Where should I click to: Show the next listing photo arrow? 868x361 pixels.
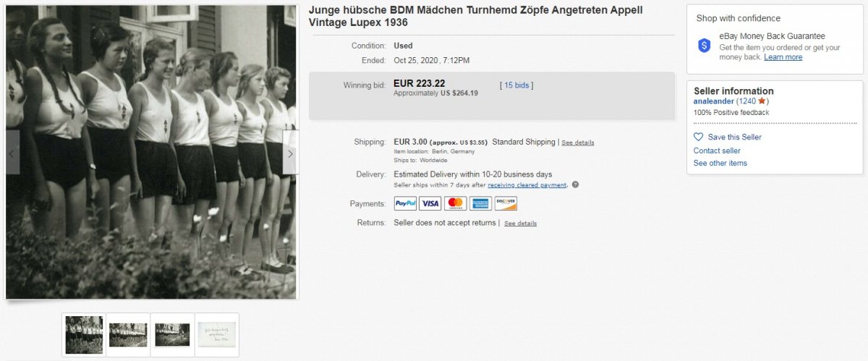tap(290, 153)
